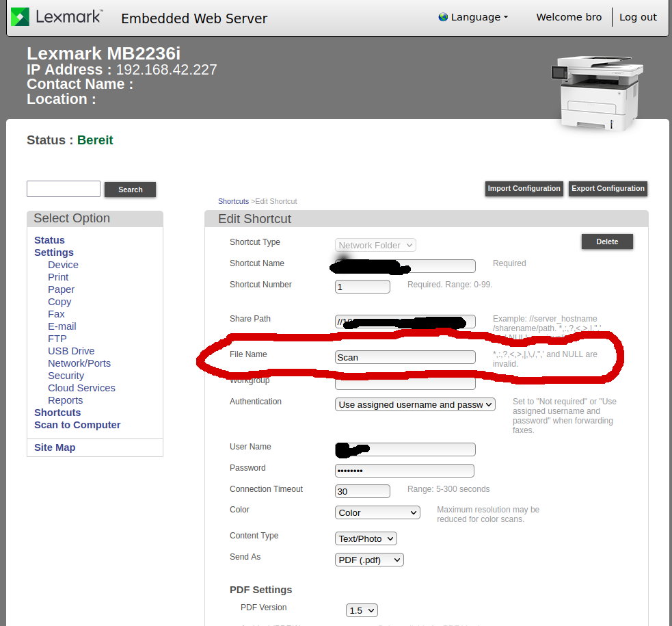
Task: Open the Send As format dropdown
Action: click(x=369, y=560)
